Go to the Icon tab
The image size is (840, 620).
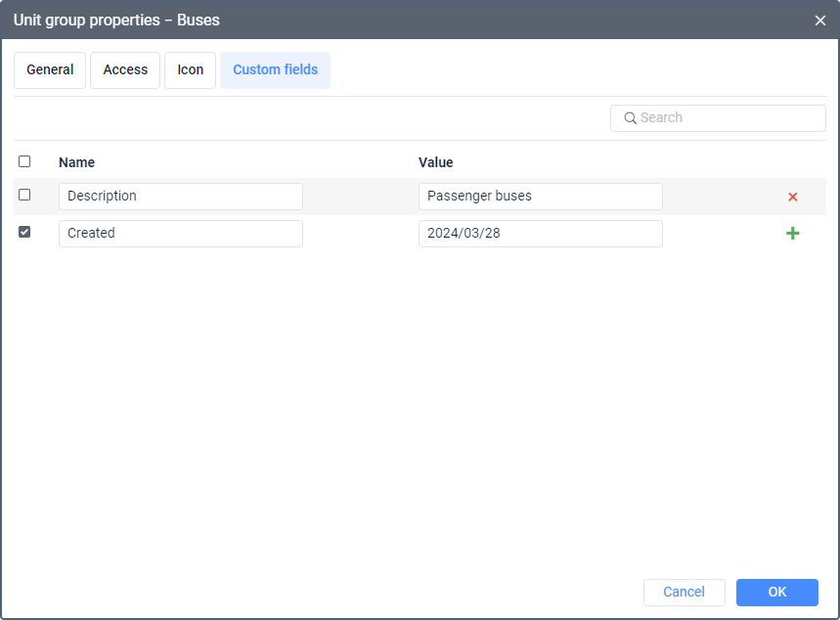tap(190, 70)
